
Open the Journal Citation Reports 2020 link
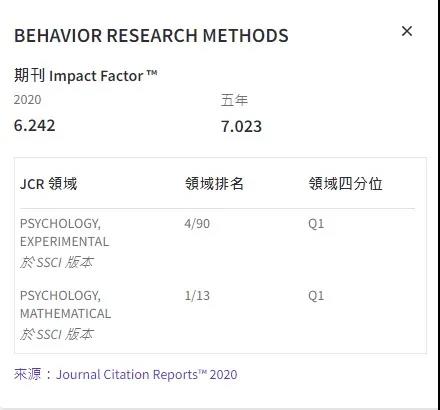point(147,375)
